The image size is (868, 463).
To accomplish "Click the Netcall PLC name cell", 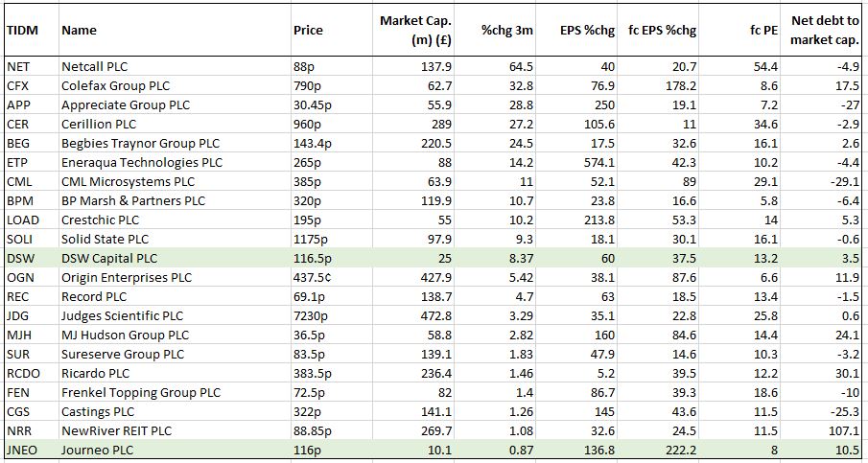I will [x=94, y=66].
